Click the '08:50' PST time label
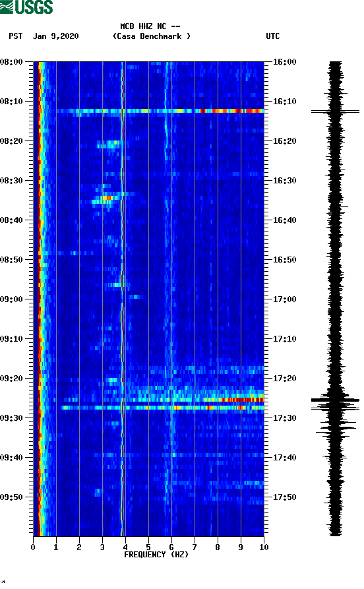The width and height of the screenshot is (364, 589). (11, 260)
